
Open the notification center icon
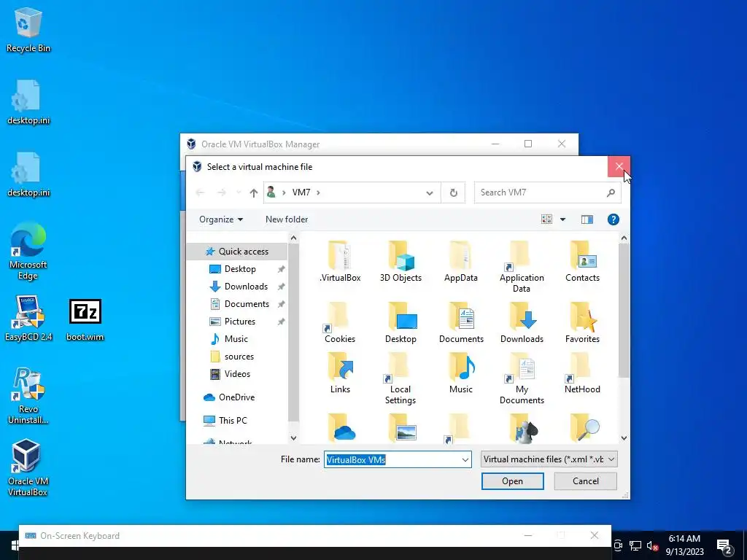pyautogui.click(x=724, y=547)
